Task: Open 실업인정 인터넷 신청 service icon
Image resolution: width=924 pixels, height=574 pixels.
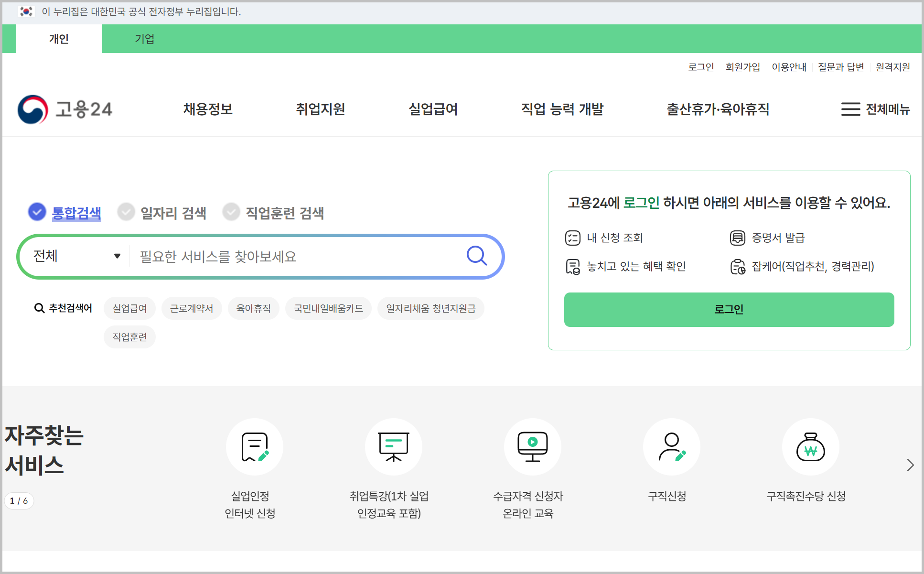Action: pyautogui.click(x=254, y=447)
